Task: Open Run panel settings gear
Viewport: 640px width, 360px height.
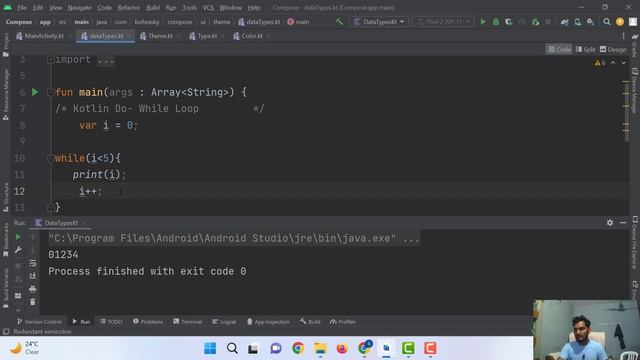Action: pyautogui.click(x=610, y=223)
